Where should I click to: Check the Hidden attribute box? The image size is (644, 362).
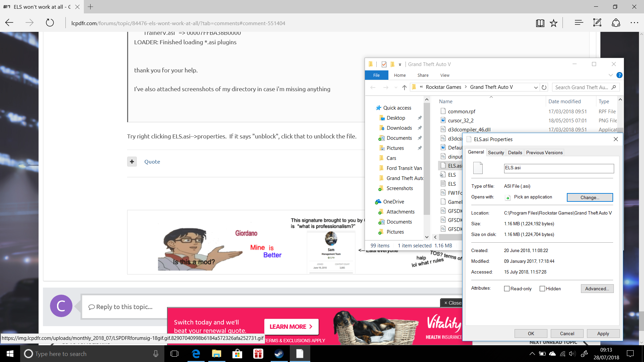coord(542,289)
